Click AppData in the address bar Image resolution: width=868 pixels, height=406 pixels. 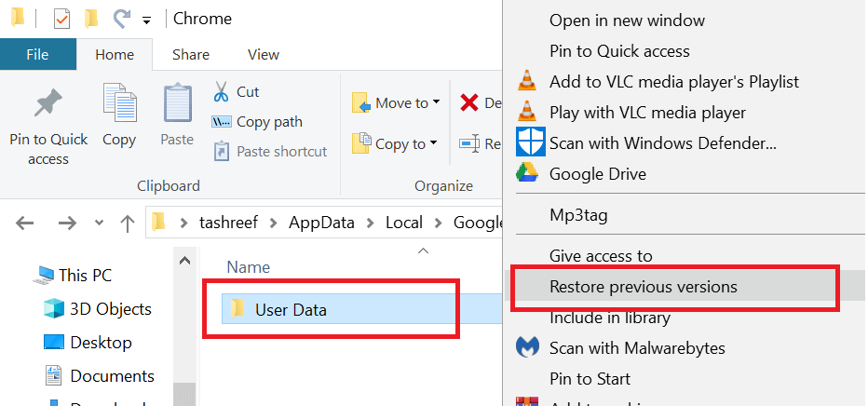[x=321, y=223]
